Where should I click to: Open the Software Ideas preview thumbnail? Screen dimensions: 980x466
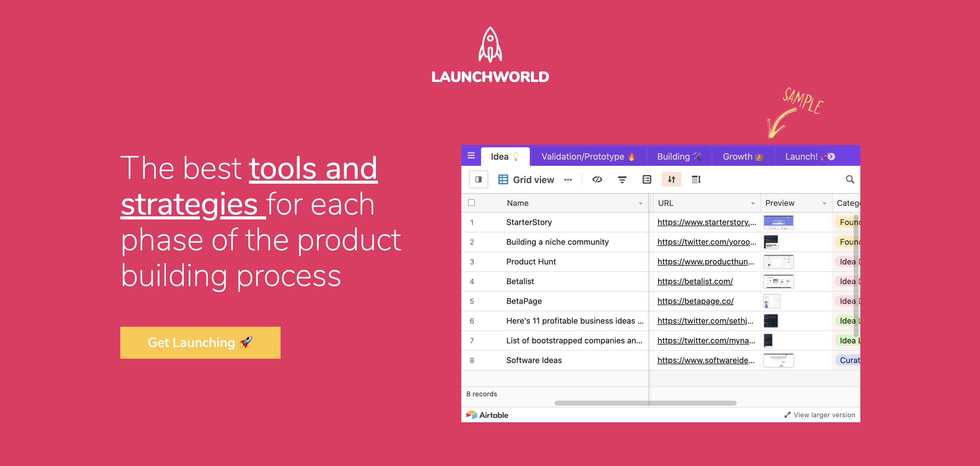click(778, 360)
